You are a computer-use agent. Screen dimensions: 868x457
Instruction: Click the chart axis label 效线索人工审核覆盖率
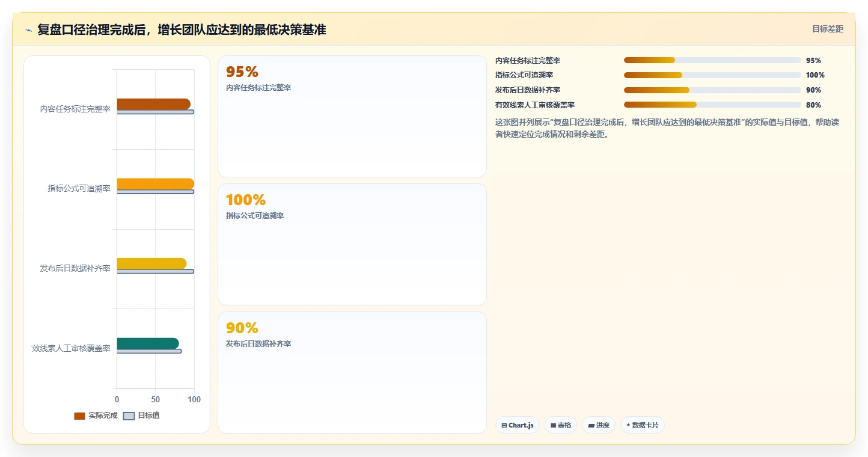pos(71,348)
